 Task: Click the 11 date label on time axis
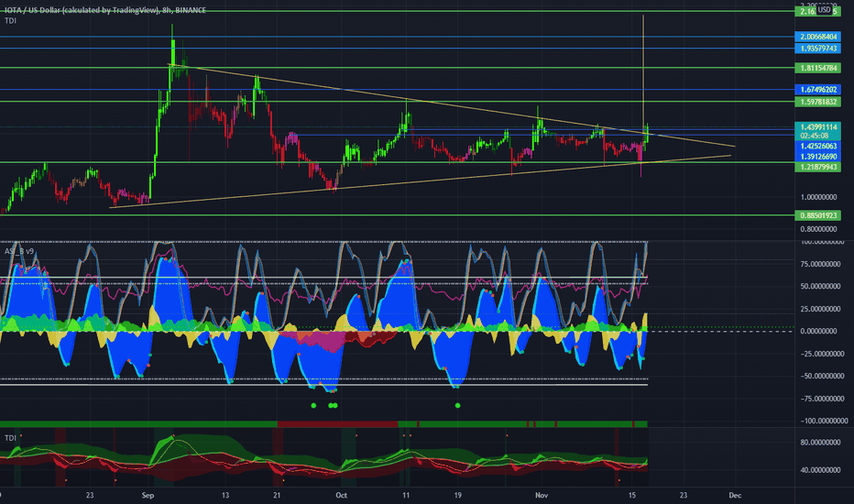pyautogui.click(x=406, y=495)
